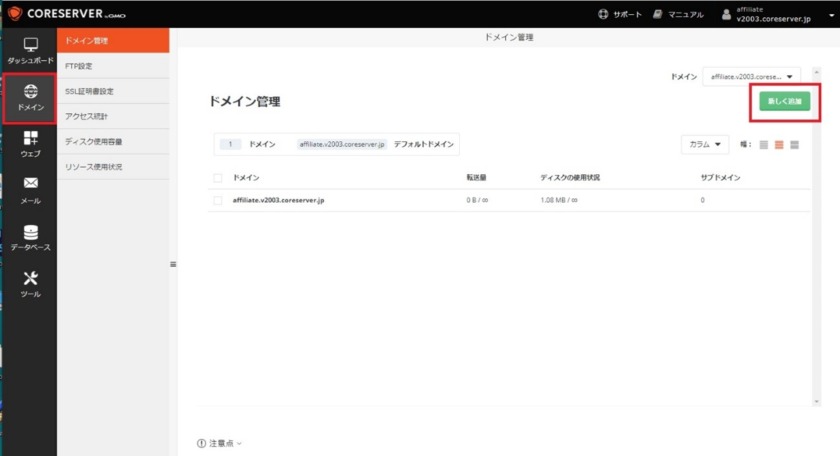840x456 pixels.
Task: Open the SSL証明書設定 menu item
Action: tap(113, 91)
